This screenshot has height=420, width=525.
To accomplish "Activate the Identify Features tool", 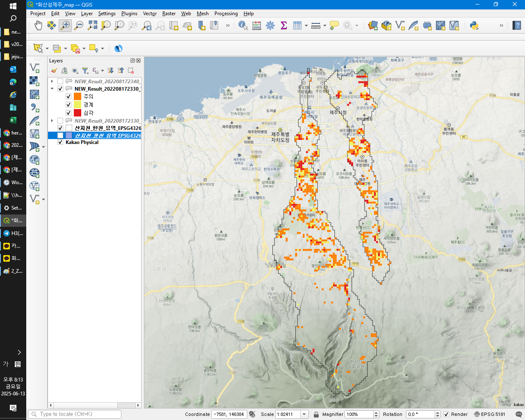I will point(243,26).
